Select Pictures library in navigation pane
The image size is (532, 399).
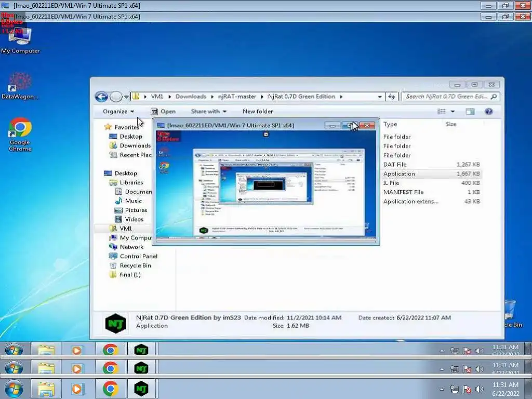131,210
